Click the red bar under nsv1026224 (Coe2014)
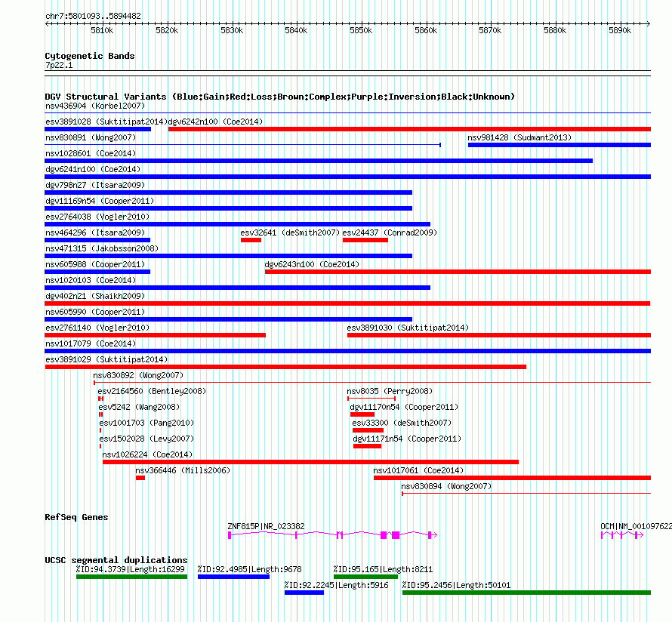Viewport: 672px width, 622px height. 311,462
